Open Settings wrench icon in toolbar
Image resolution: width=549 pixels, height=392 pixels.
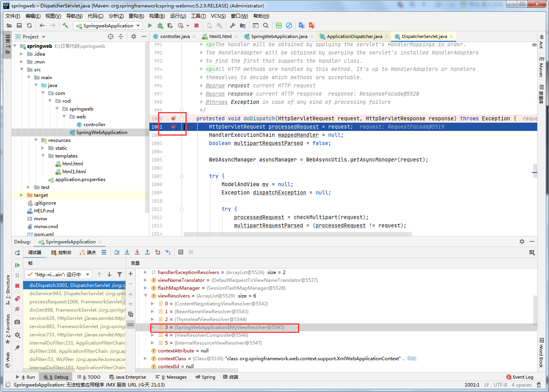click(233, 25)
